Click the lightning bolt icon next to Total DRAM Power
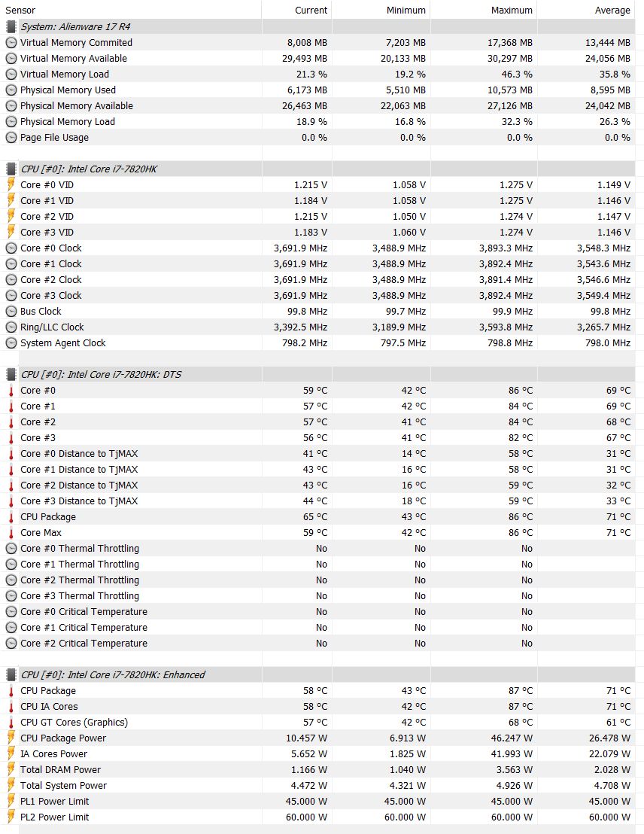The height and width of the screenshot is (834, 644). [11, 770]
